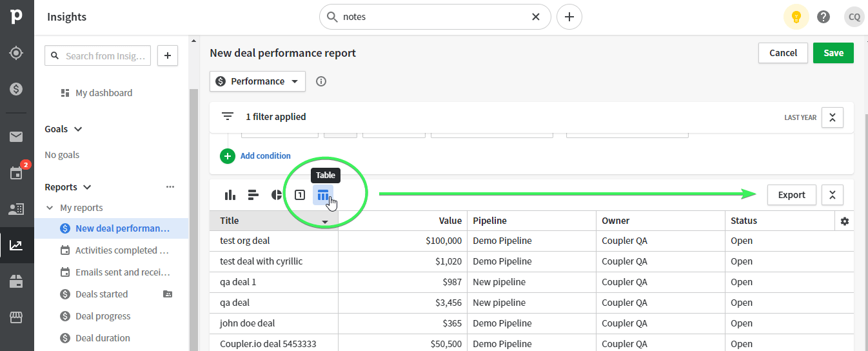Open the Mail icon in sidebar

17,136
